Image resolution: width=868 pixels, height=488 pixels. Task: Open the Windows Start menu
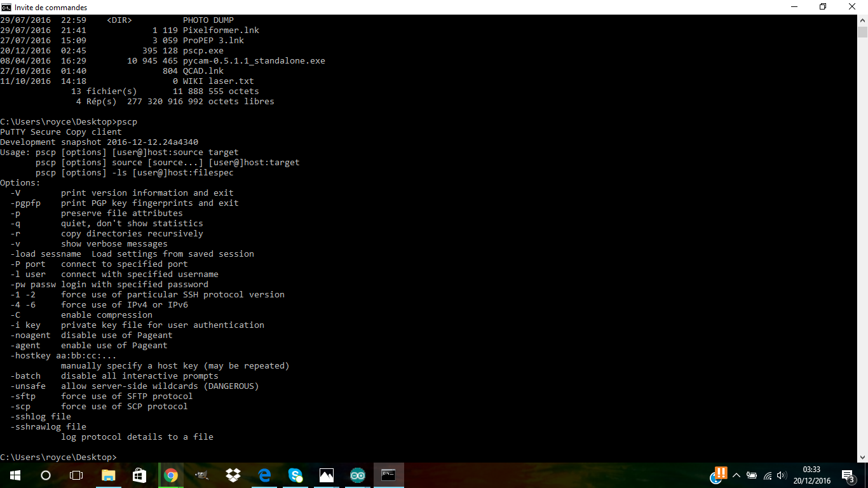pos(15,475)
